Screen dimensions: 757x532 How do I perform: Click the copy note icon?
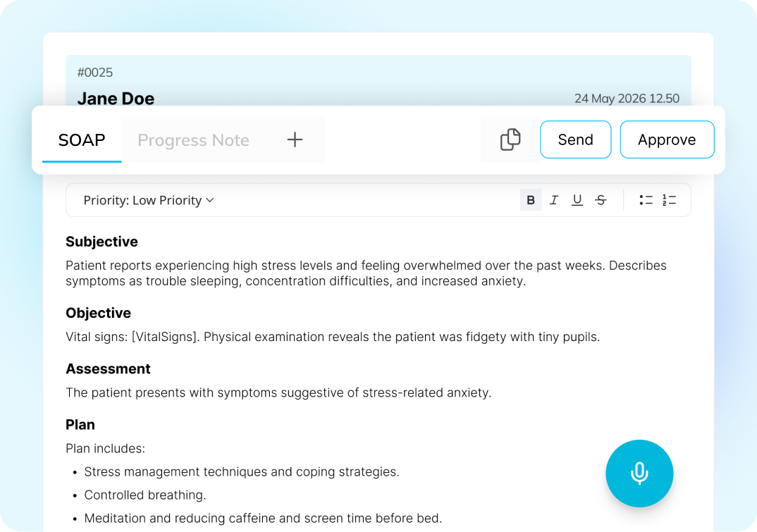(510, 140)
